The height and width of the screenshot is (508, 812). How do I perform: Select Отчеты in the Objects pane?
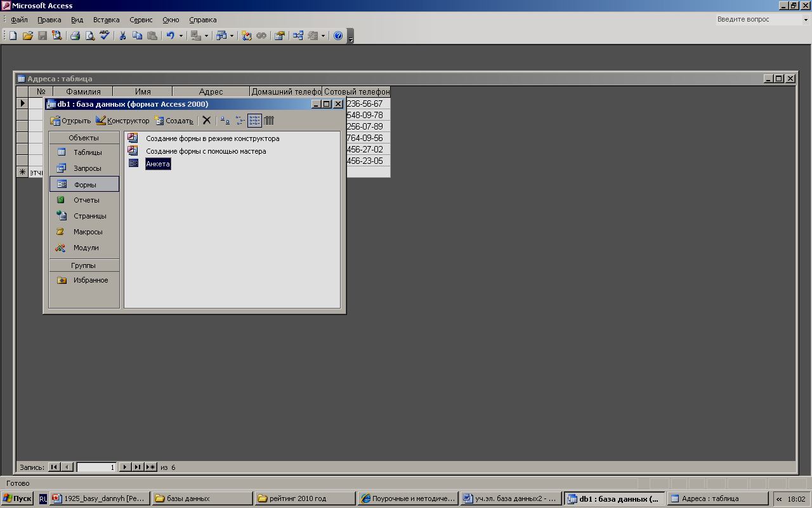tap(84, 200)
